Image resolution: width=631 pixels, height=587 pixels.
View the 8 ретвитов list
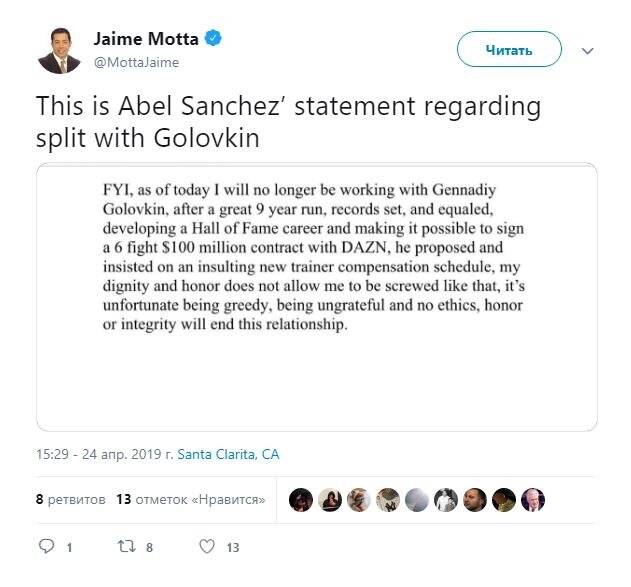click(70, 499)
